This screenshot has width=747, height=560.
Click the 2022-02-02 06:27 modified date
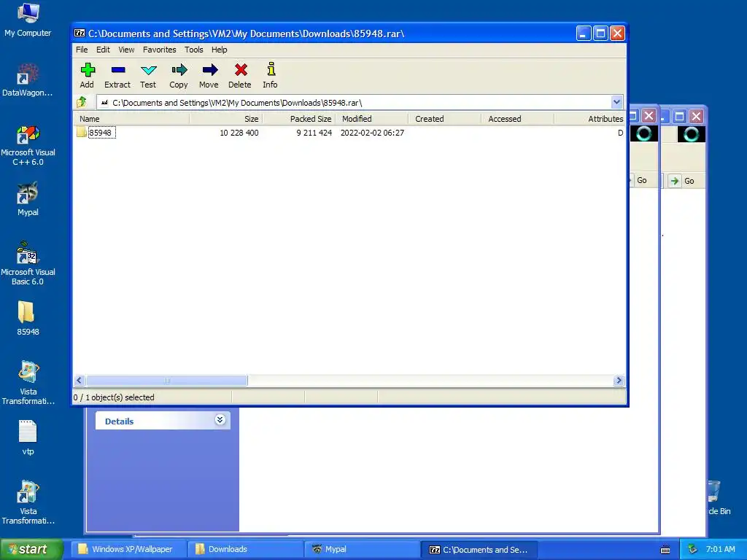tap(372, 133)
